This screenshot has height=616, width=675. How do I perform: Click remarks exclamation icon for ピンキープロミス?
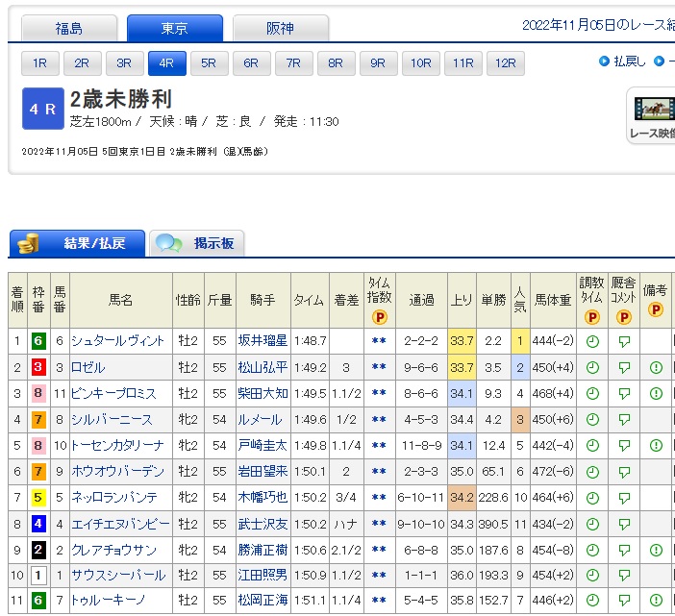click(656, 393)
